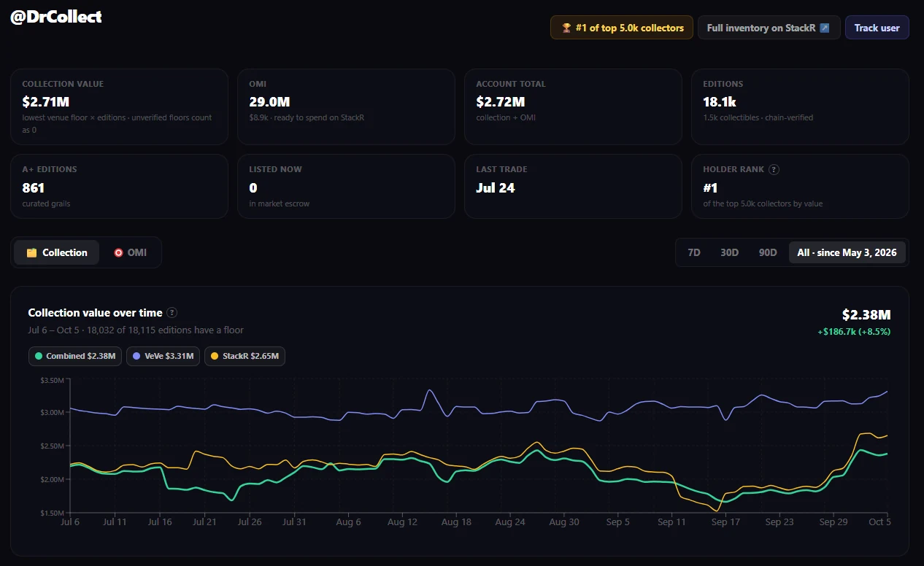The width and height of the screenshot is (924, 566).
Task: Select the 7D time range
Action: pos(694,252)
